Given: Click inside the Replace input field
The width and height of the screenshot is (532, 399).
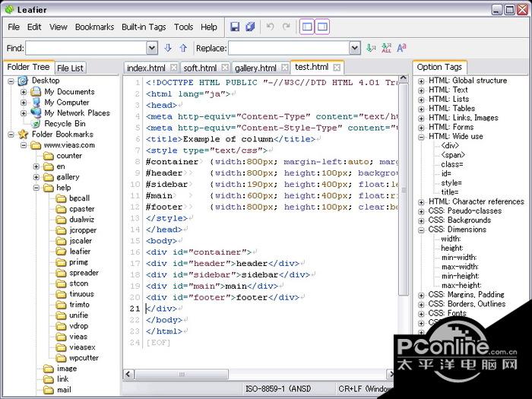Looking at the screenshot, I should point(289,48).
